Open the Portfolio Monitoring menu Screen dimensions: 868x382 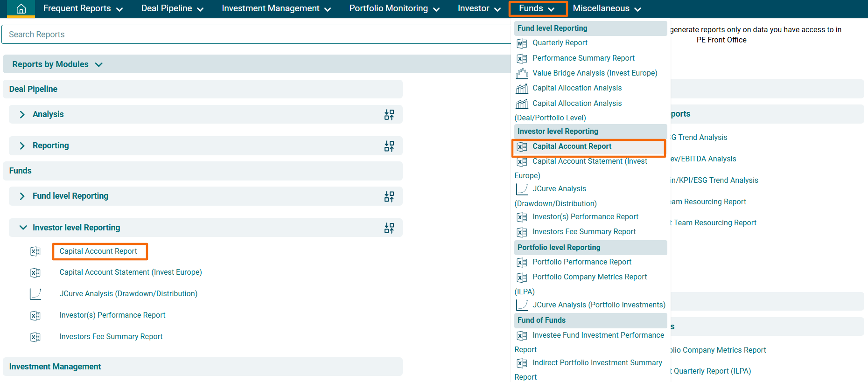[x=394, y=8]
